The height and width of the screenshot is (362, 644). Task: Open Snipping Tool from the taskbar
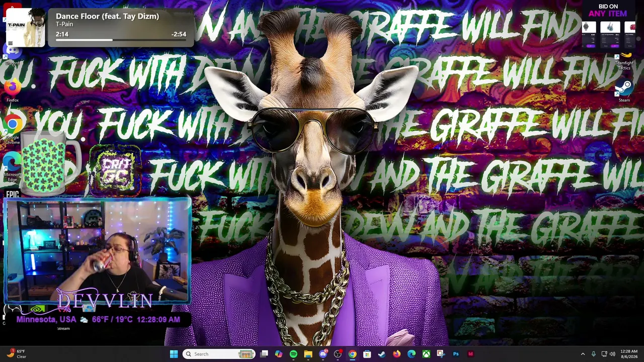click(x=441, y=354)
